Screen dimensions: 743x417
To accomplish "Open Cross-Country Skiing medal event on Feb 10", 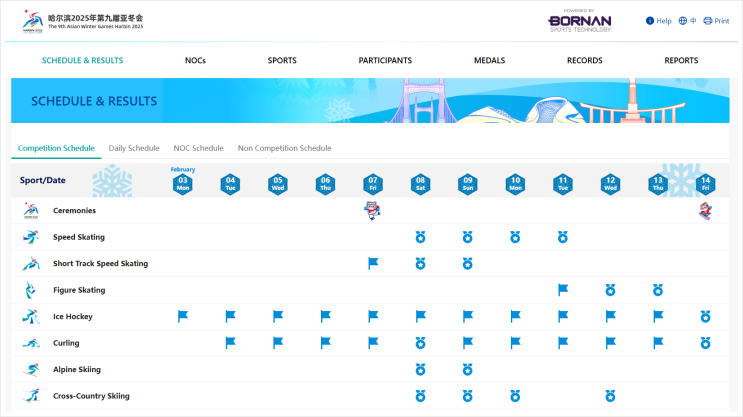I will 516,396.
